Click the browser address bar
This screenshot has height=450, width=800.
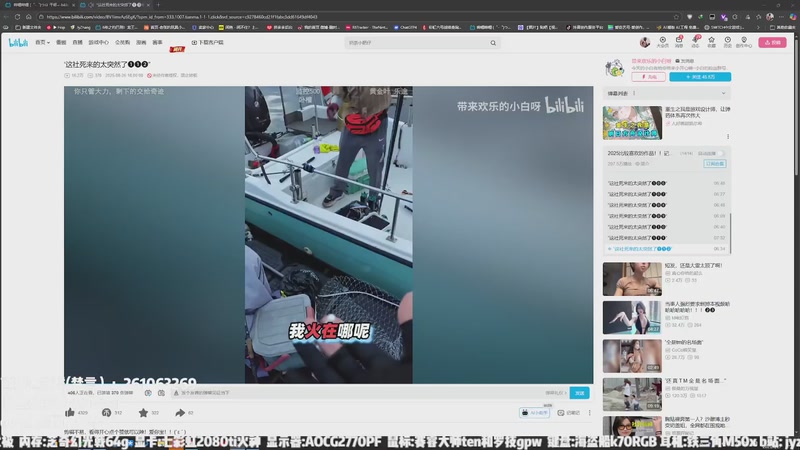click(357, 17)
